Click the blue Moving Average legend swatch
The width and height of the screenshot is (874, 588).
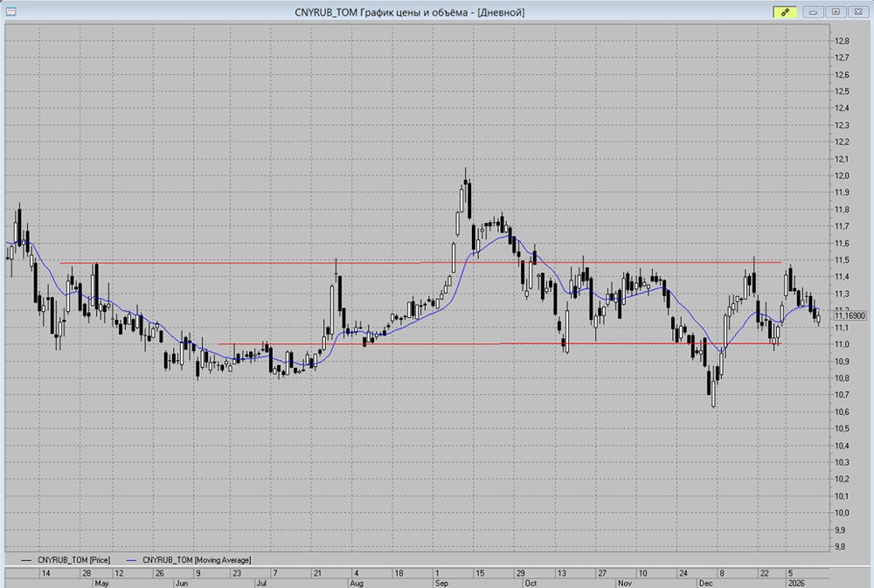[133, 558]
